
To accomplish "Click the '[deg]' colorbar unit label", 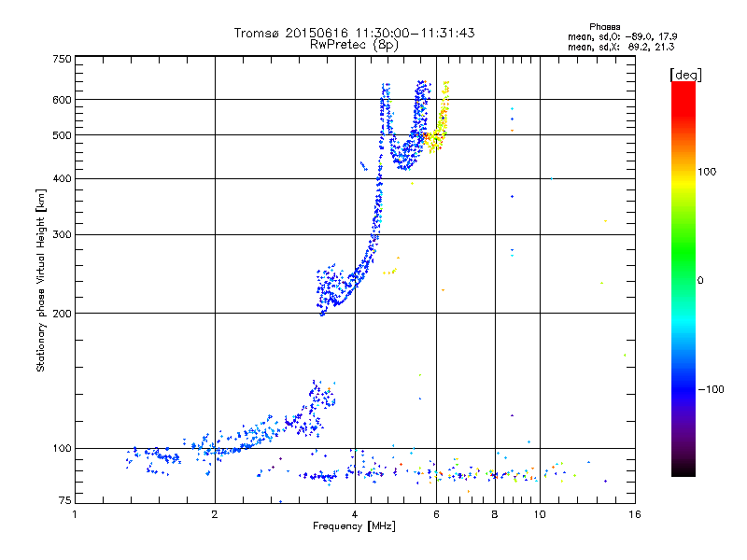I will point(685,75).
